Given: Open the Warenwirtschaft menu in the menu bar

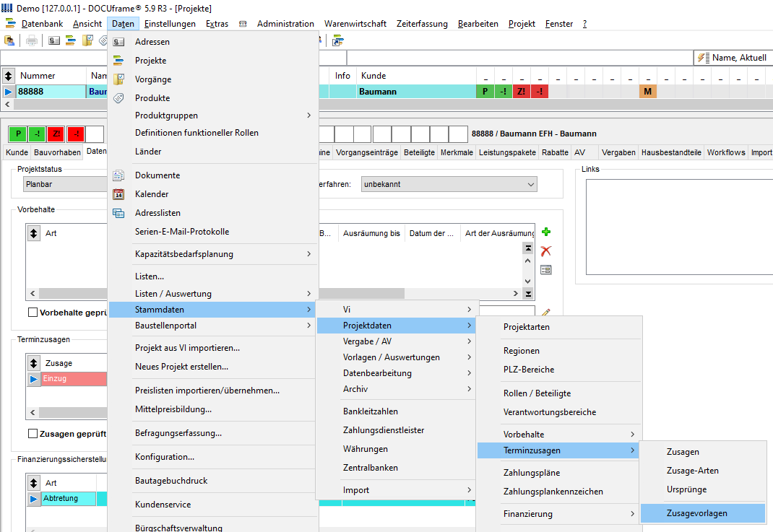Looking at the screenshot, I should point(355,24).
